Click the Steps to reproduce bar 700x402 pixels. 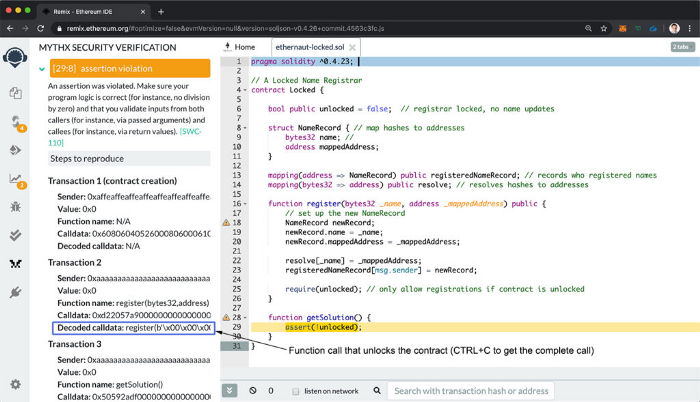(129, 159)
